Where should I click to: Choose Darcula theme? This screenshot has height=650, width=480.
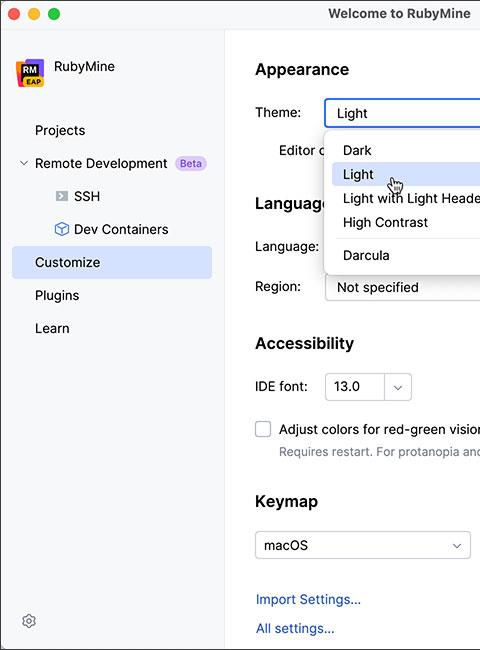point(406,255)
